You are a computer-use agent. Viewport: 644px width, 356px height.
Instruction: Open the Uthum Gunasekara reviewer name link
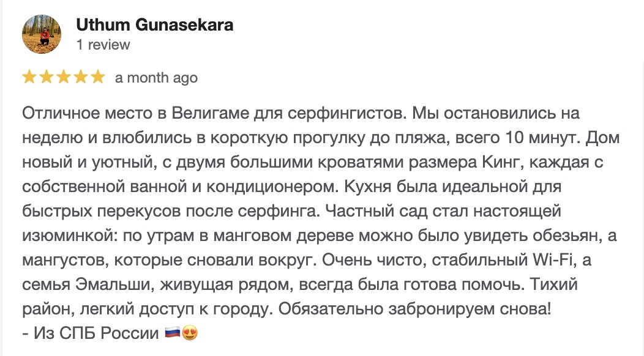(155, 25)
